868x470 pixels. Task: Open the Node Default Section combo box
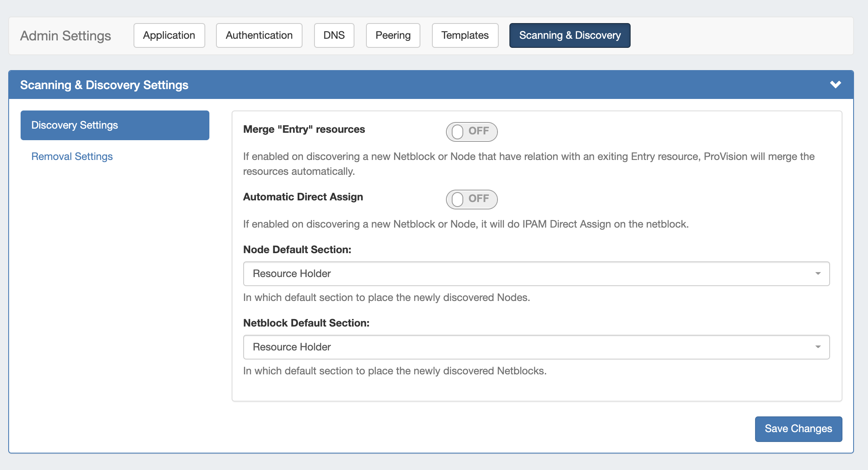[x=536, y=274]
